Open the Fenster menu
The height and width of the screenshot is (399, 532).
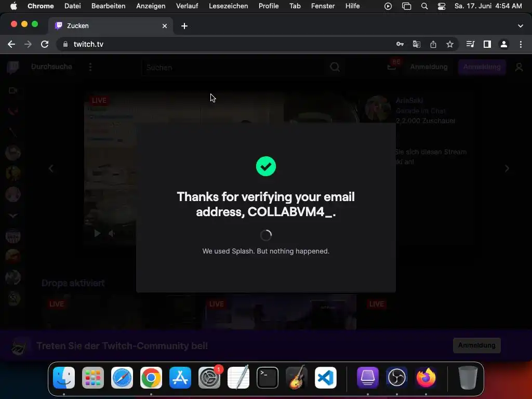click(x=323, y=6)
